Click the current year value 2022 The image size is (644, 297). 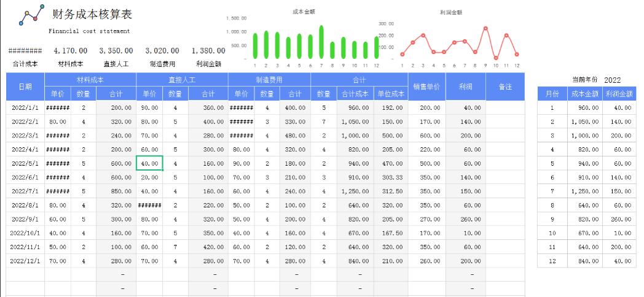coord(612,80)
